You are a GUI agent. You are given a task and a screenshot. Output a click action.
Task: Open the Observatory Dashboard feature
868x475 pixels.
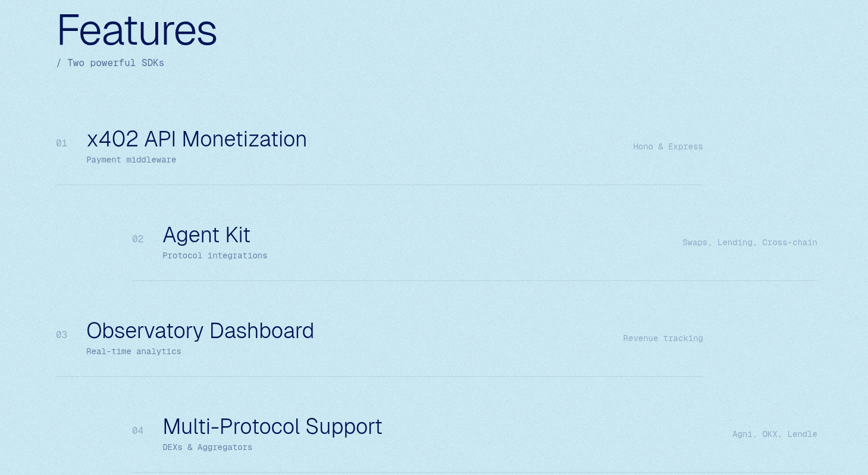[x=200, y=331]
